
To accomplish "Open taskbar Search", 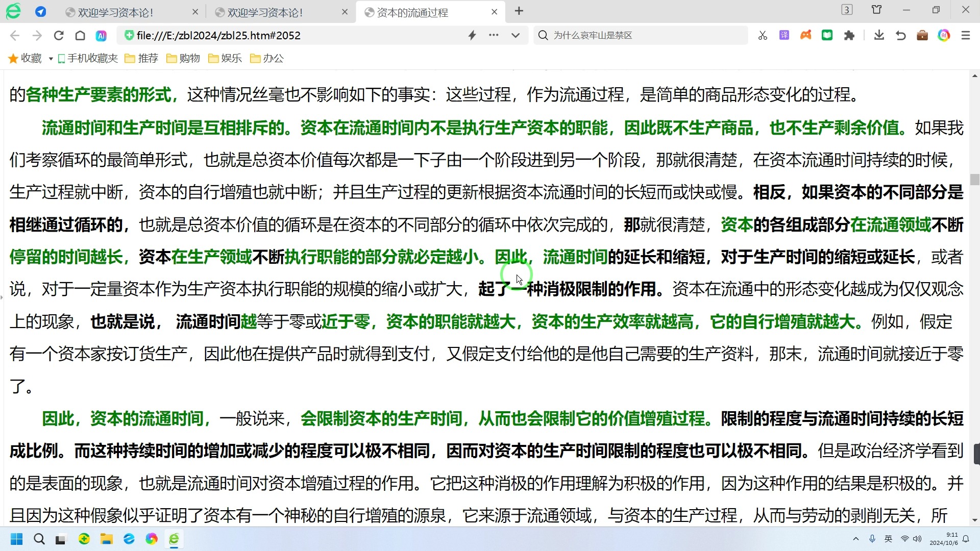I will (x=39, y=539).
